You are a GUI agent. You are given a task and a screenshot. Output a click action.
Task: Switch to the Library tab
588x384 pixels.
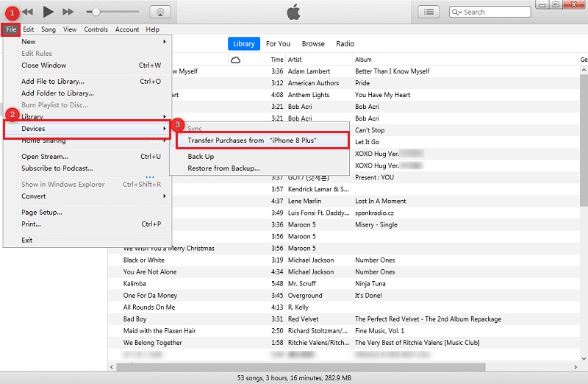[244, 44]
